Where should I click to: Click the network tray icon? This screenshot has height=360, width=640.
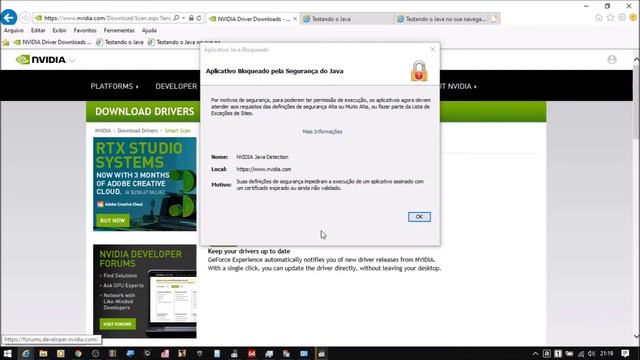[x=580, y=353]
